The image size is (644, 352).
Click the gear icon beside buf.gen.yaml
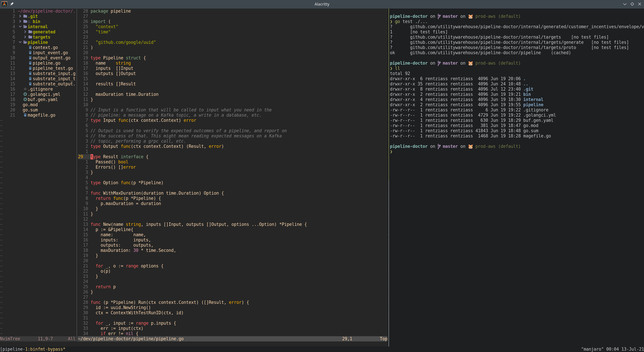point(25,99)
